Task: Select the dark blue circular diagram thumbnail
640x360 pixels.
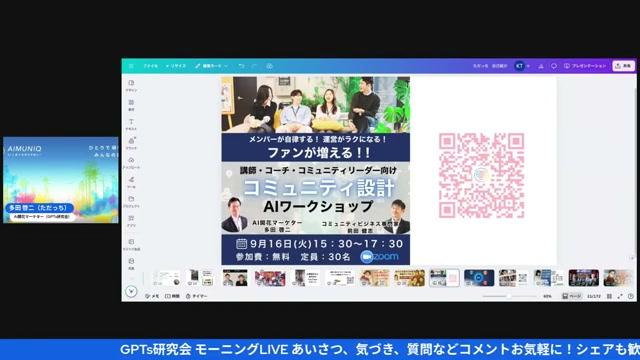Action: click(479, 278)
